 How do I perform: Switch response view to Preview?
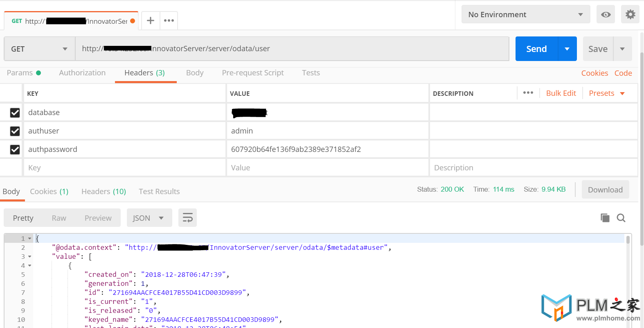(x=98, y=218)
